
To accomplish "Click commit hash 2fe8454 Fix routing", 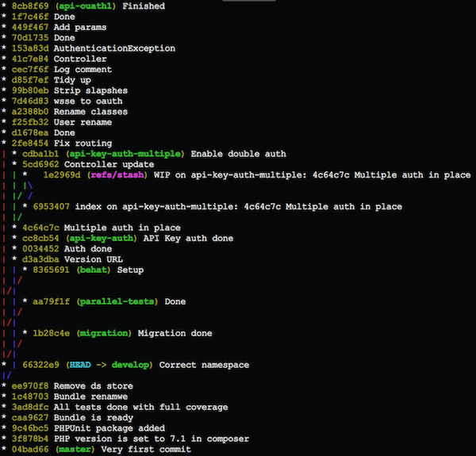I will coord(30,144).
